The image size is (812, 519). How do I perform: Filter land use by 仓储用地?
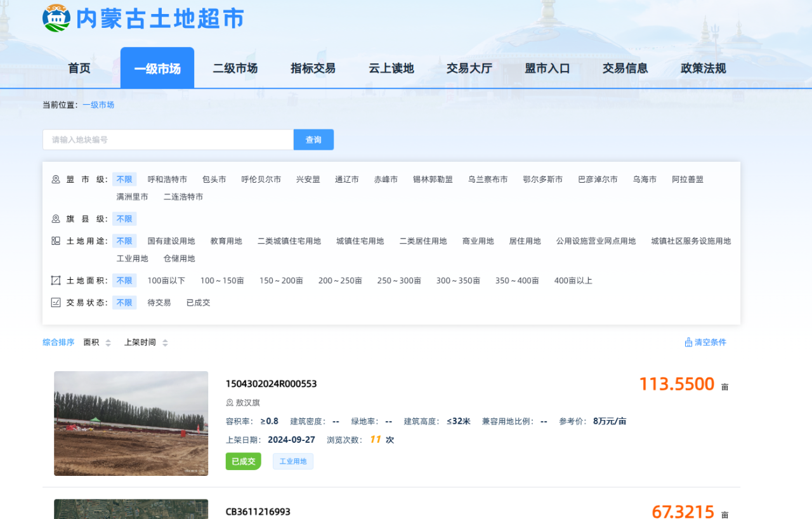(x=180, y=259)
